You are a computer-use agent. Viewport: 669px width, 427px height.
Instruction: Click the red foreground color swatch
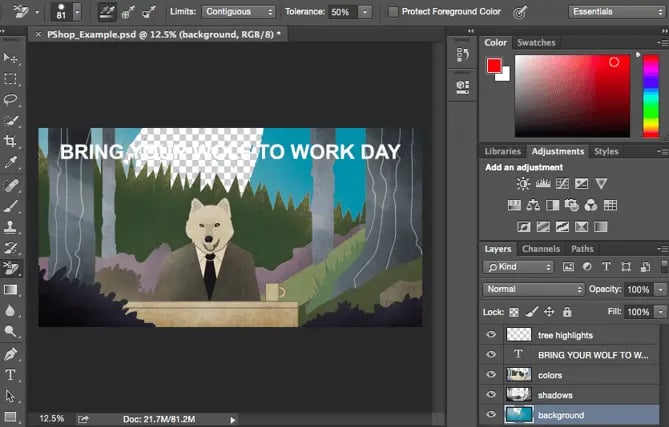(494, 66)
